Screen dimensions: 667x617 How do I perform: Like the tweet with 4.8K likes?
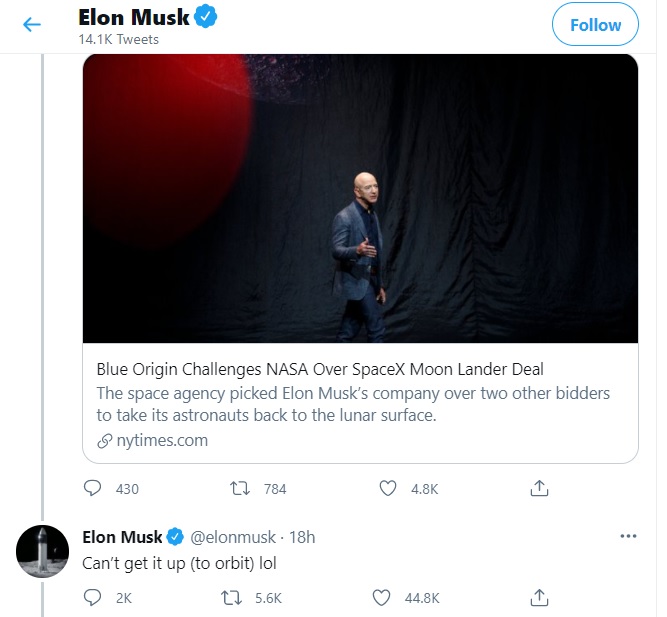(388, 488)
